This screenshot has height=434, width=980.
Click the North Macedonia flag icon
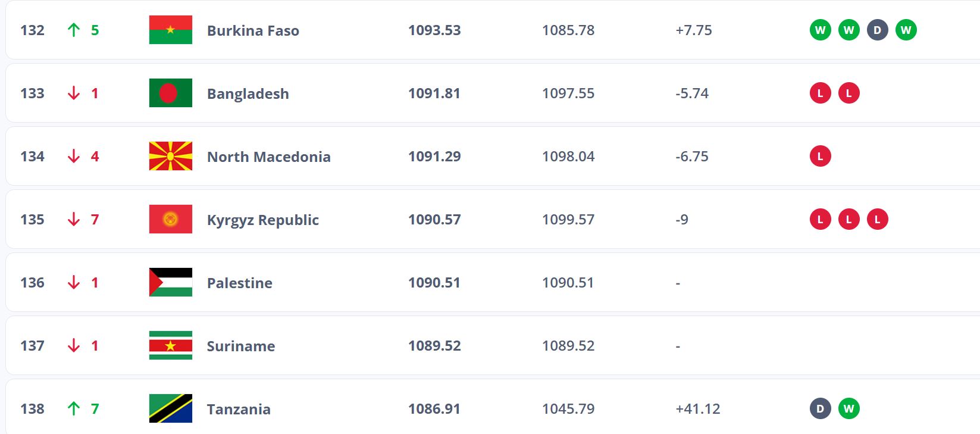click(x=171, y=156)
